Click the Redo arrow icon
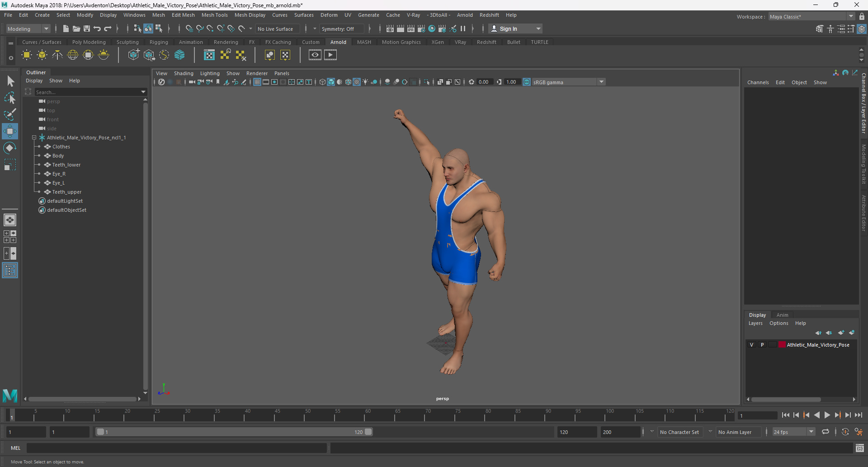Image resolution: width=868 pixels, height=467 pixels. [x=108, y=29]
